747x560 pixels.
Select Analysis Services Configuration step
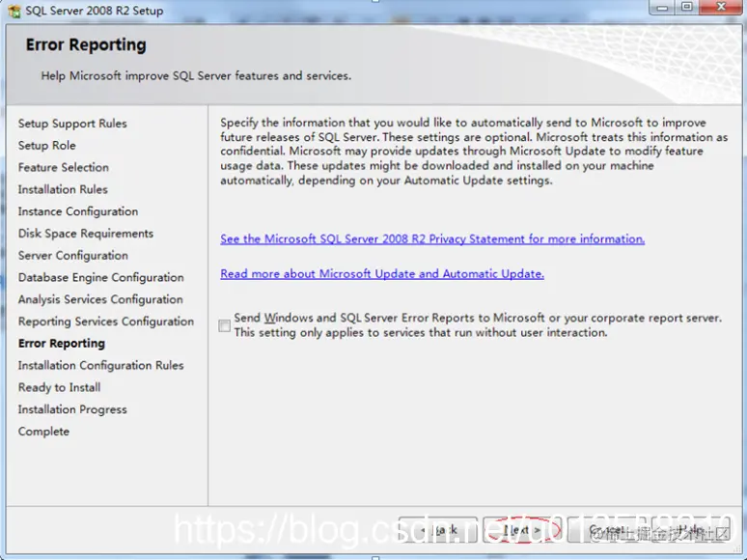(100, 299)
